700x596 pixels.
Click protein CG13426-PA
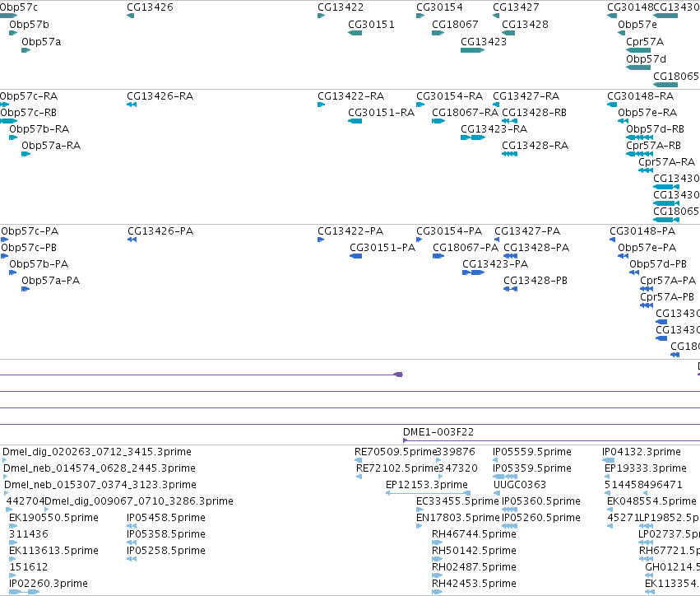click(x=160, y=231)
